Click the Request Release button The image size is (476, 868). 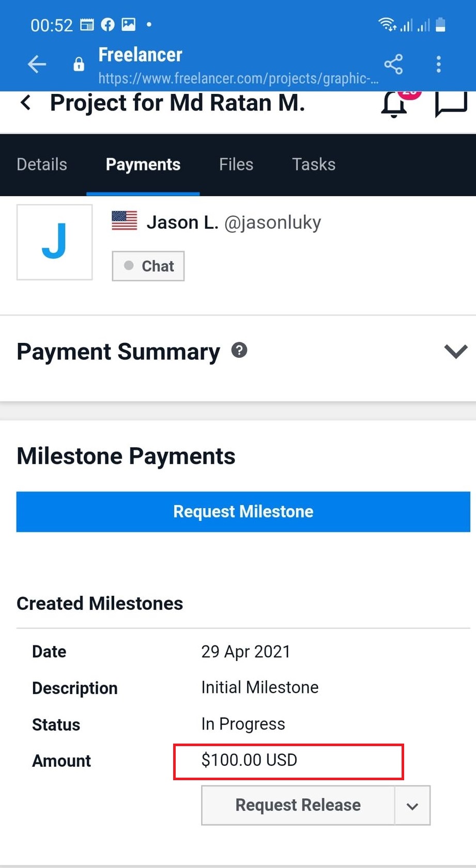[298, 806]
